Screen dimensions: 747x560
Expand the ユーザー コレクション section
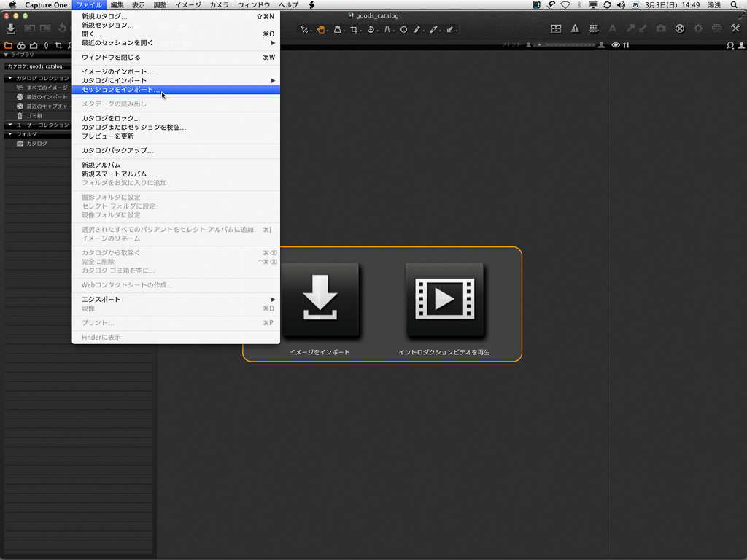(10, 125)
